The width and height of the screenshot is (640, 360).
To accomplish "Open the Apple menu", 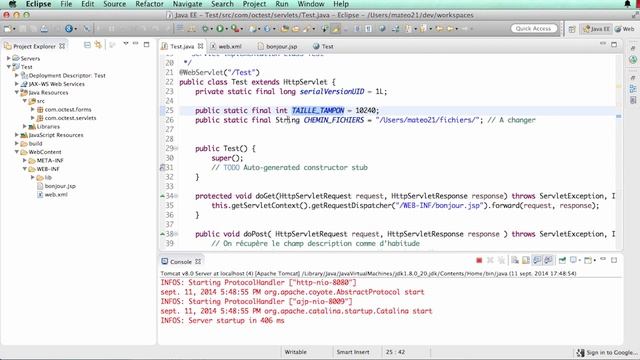I will tap(13, 4).
